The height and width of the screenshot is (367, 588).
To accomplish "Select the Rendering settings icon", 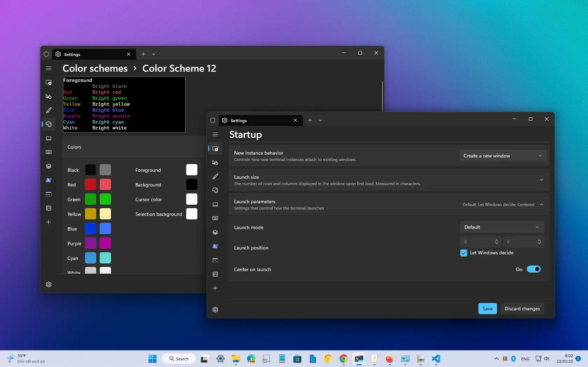I will (x=215, y=204).
